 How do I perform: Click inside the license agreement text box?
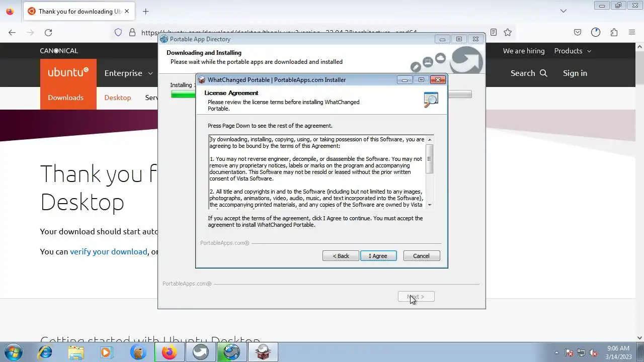click(x=317, y=172)
